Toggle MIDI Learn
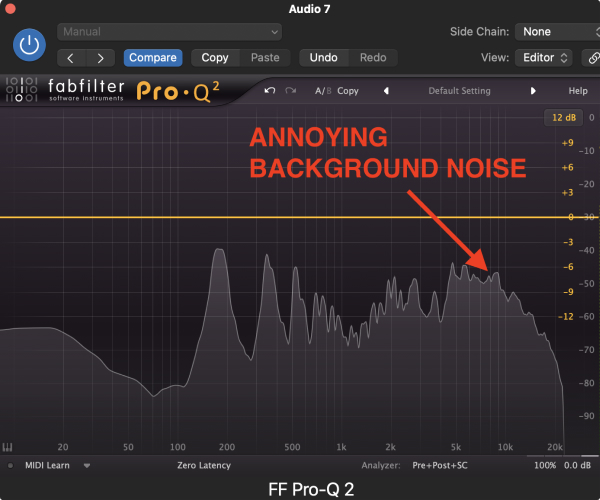Image resolution: width=600 pixels, height=500 pixels. (47, 466)
